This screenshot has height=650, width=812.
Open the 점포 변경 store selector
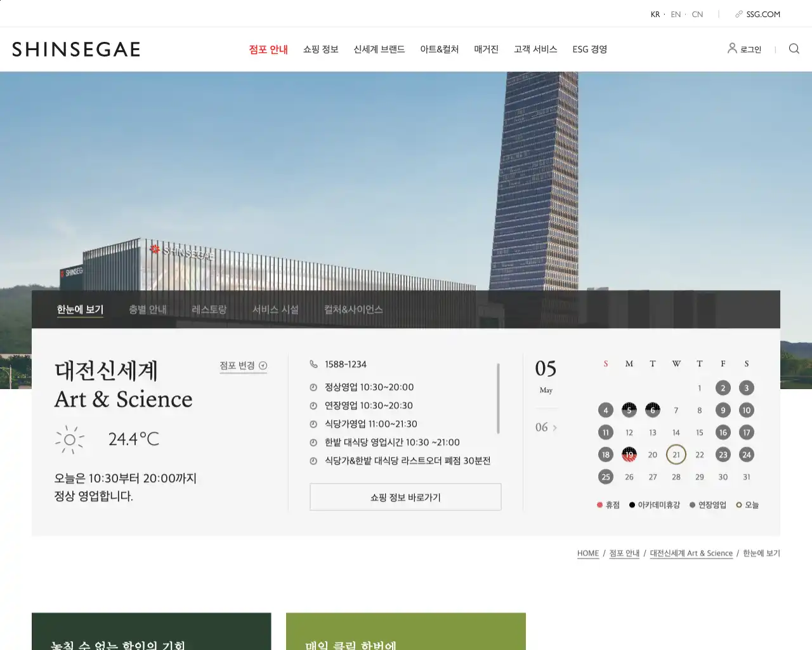(243, 366)
